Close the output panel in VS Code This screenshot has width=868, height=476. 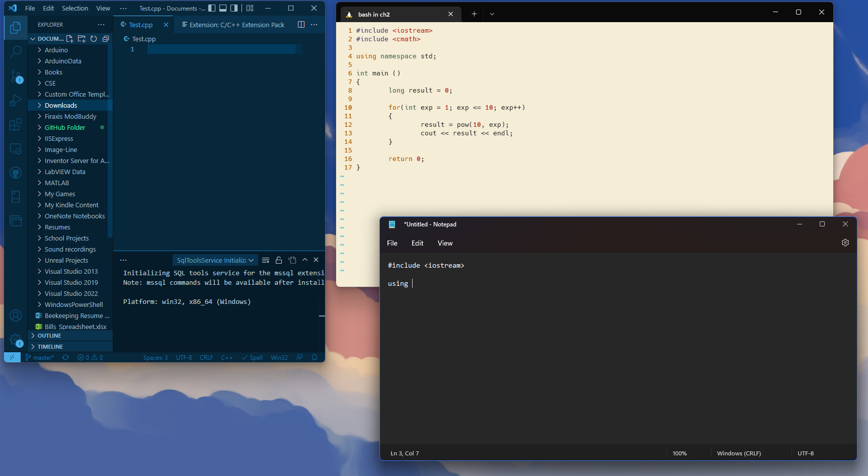pyautogui.click(x=316, y=260)
